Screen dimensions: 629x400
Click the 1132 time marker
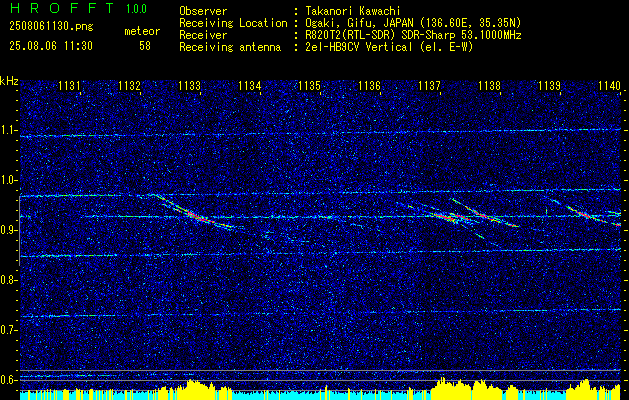[x=130, y=85]
